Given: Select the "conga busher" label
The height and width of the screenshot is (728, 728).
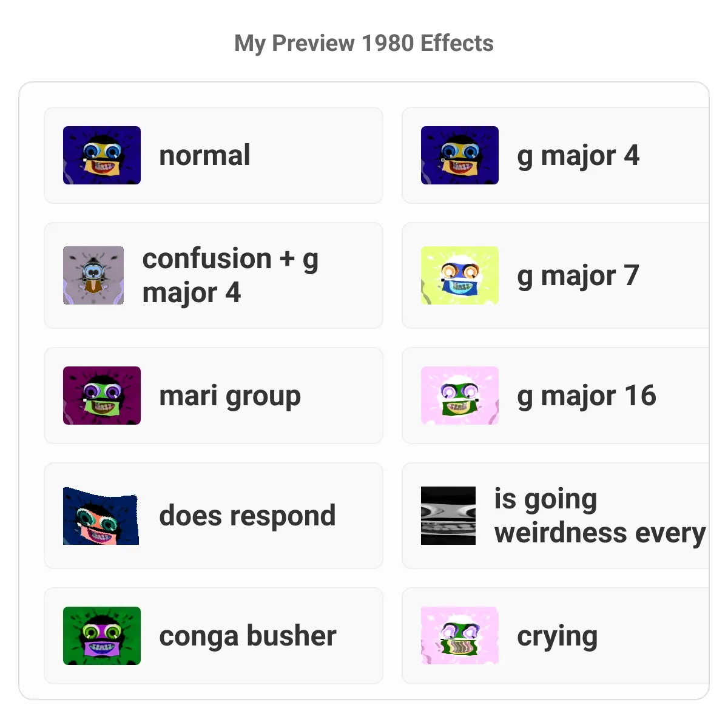Looking at the screenshot, I should [x=248, y=636].
